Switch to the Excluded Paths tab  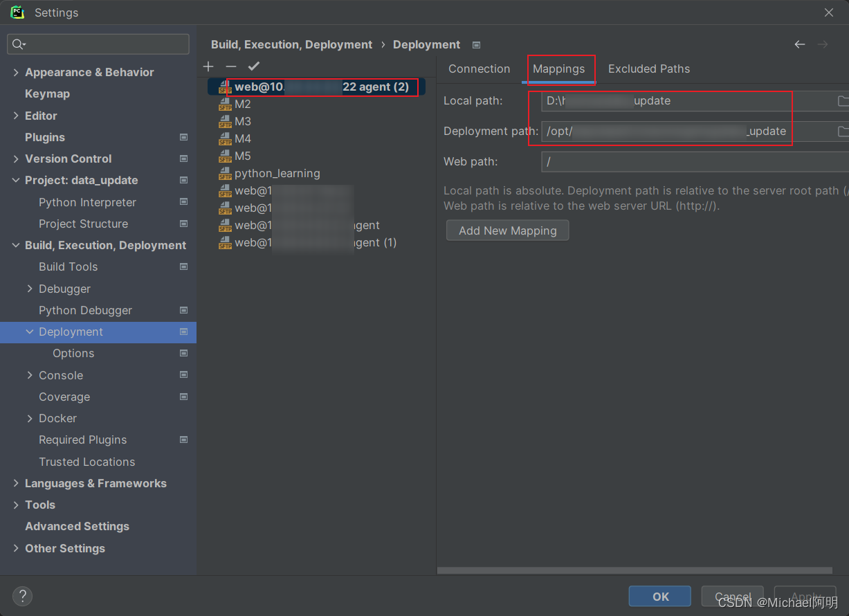649,69
